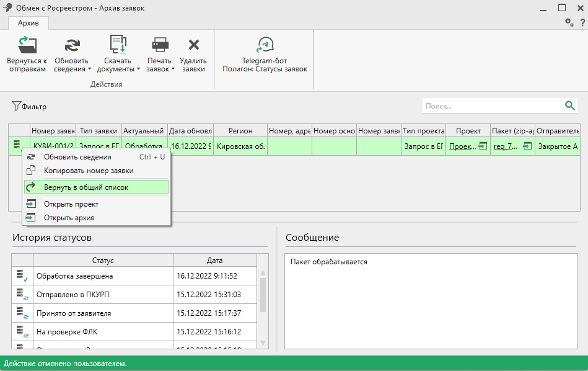Expand the Обновить сведения dropdown arrow
588x371 pixels.
pos(89,69)
